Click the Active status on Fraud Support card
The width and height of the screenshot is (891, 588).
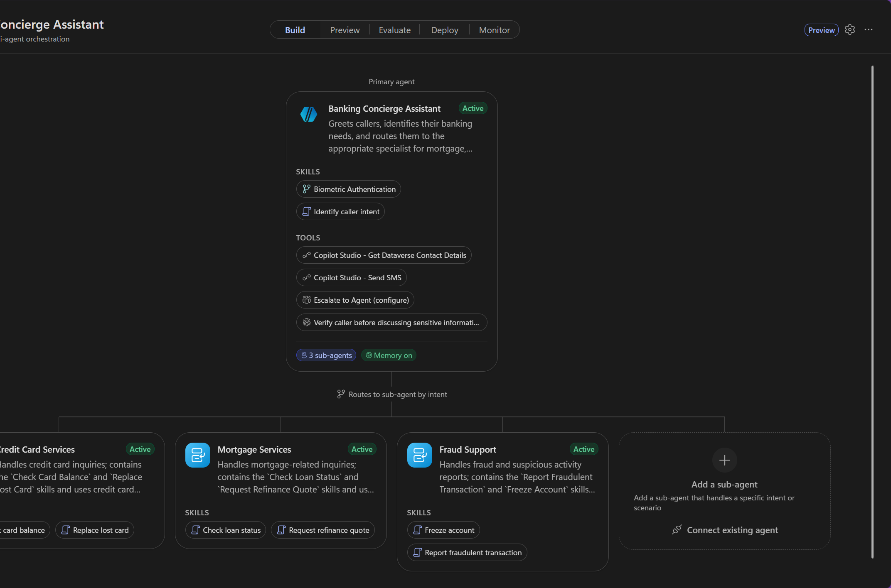pos(584,449)
